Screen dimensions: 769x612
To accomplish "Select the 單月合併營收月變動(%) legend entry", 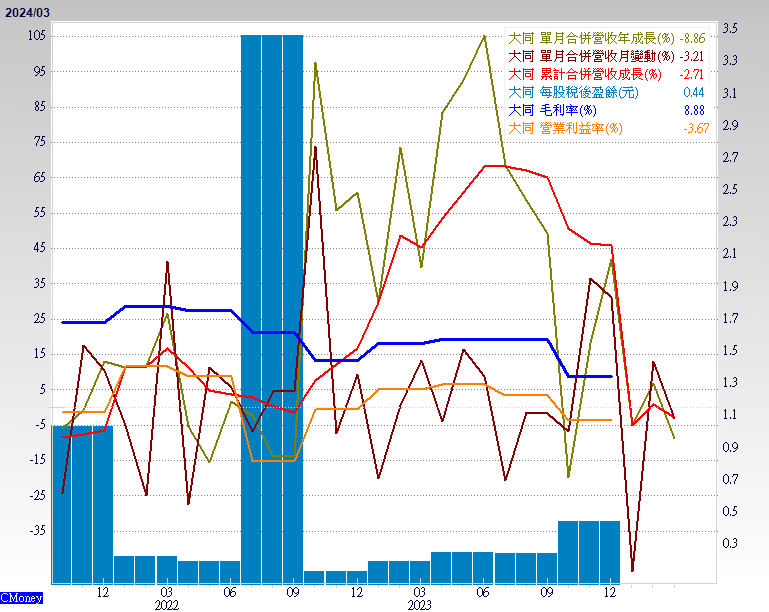I will click(582, 56).
